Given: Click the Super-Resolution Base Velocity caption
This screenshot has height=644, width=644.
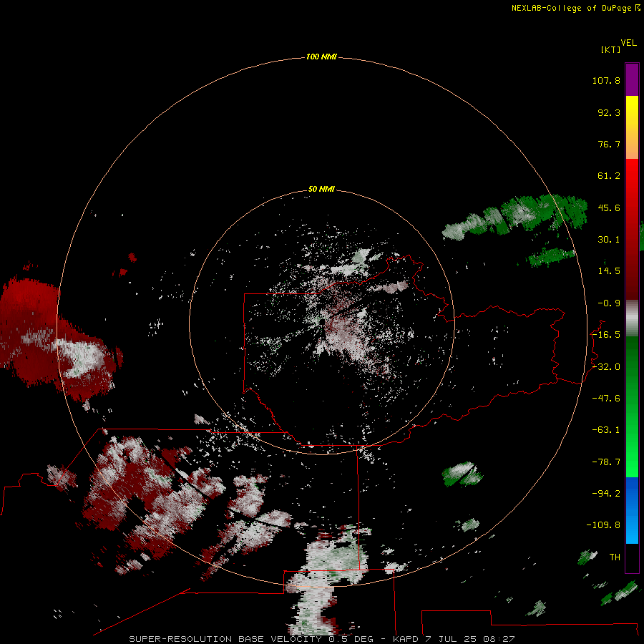Looking at the screenshot, I should [x=321, y=639].
